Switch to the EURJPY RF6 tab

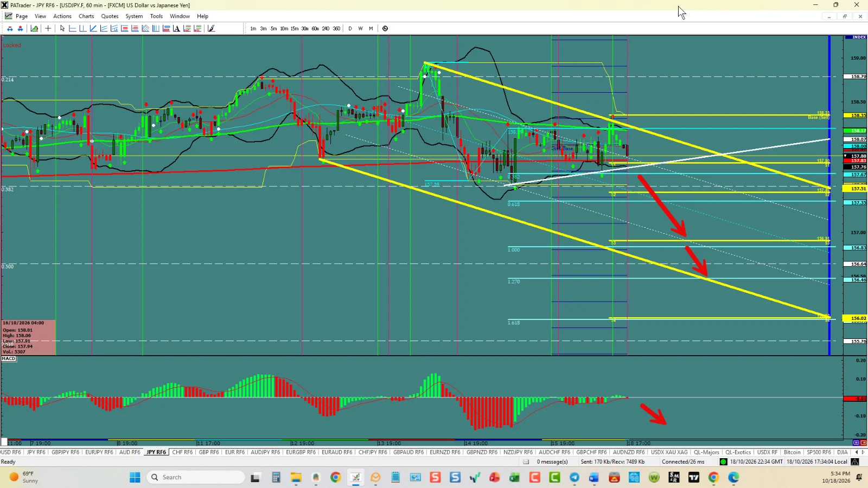pos(99,452)
